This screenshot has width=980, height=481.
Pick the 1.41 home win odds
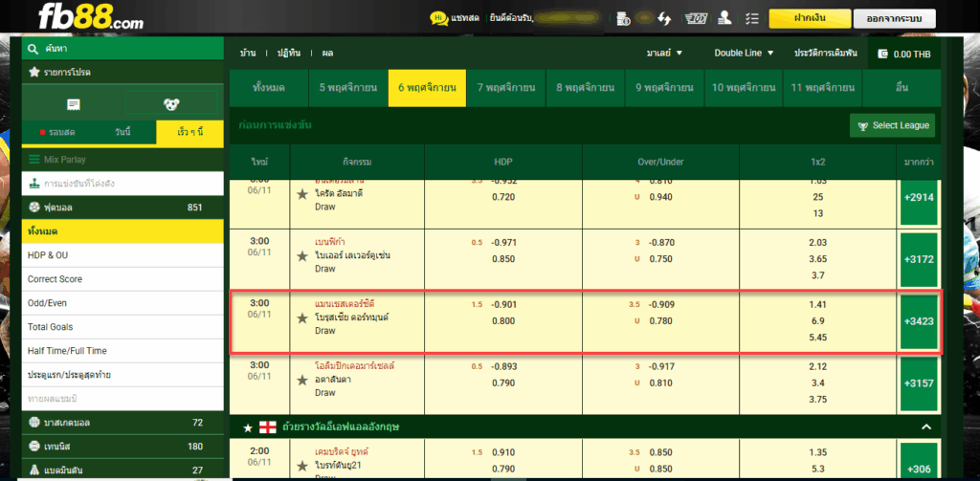click(817, 305)
